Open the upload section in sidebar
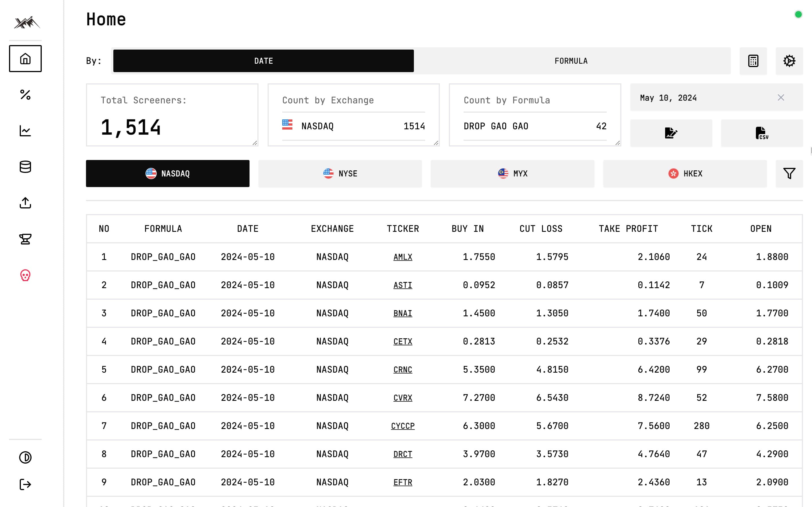Screen dimensions: 812x507 click(25, 203)
